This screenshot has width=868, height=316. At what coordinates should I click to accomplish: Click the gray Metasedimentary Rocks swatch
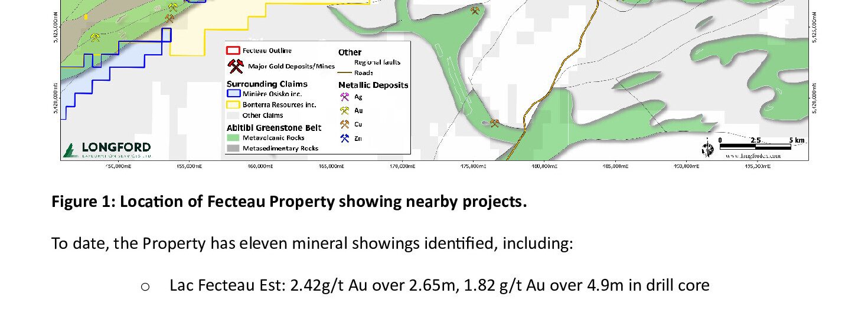[x=234, y=149]
